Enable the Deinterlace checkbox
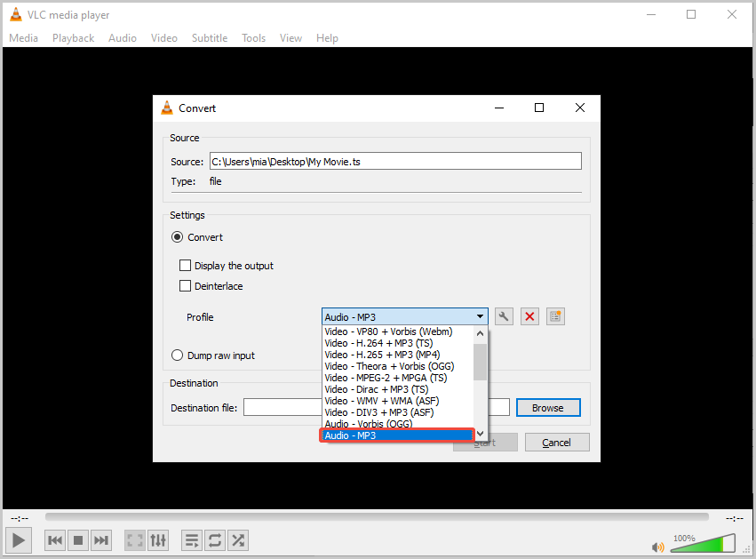Screen dimensions: 756x559 (x=185, y=286)
